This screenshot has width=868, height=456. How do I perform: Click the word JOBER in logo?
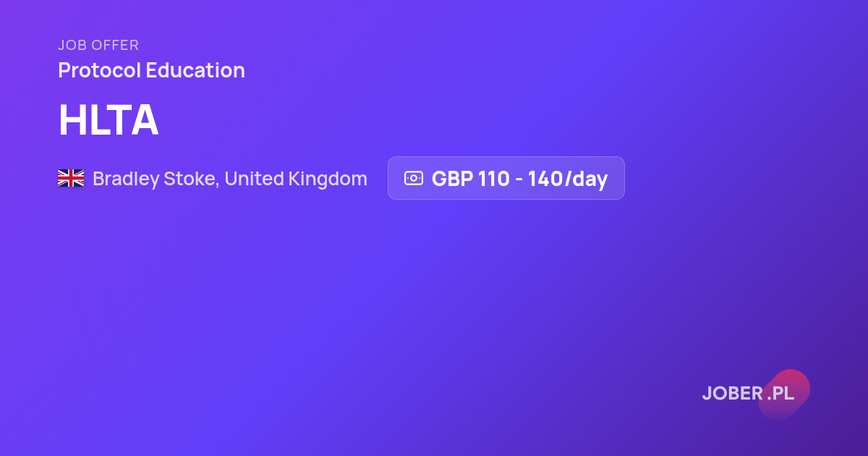[733, 393]
